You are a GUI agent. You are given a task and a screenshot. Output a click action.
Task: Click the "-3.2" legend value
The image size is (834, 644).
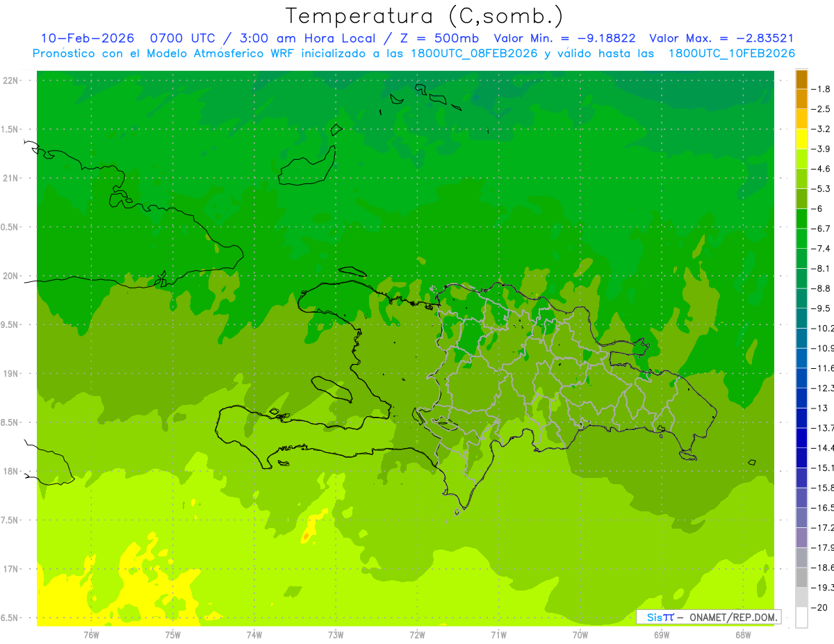(x=821, y=129)
